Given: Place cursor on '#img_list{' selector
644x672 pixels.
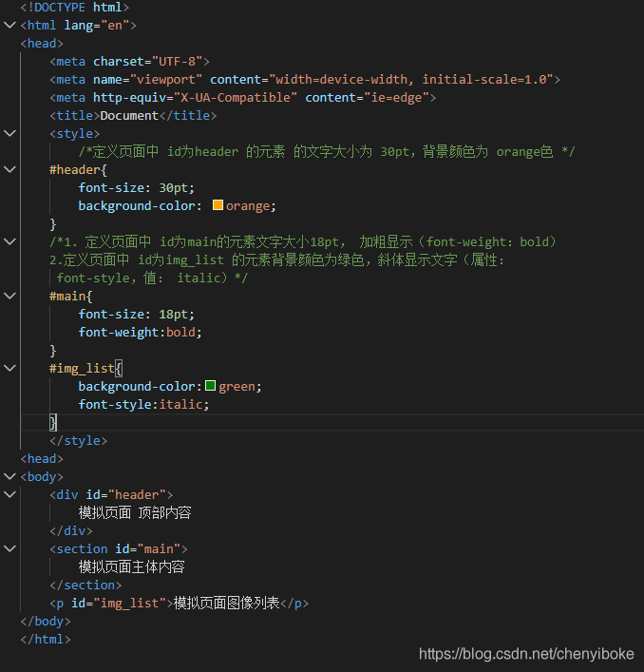Looking at the screenshot, I should pyautogui.click(x=85, y=369).
